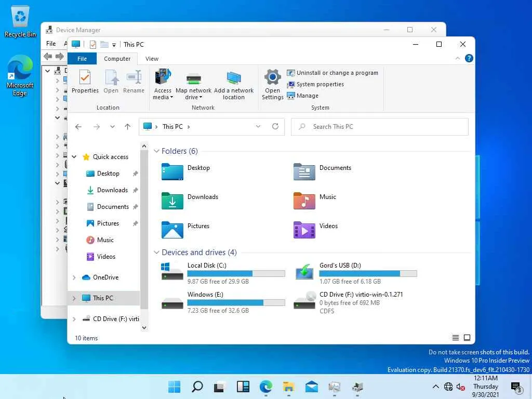Viewport: 532px width, 399px height.
Task: Go up one folder level
Action: [x=128, y=127]
